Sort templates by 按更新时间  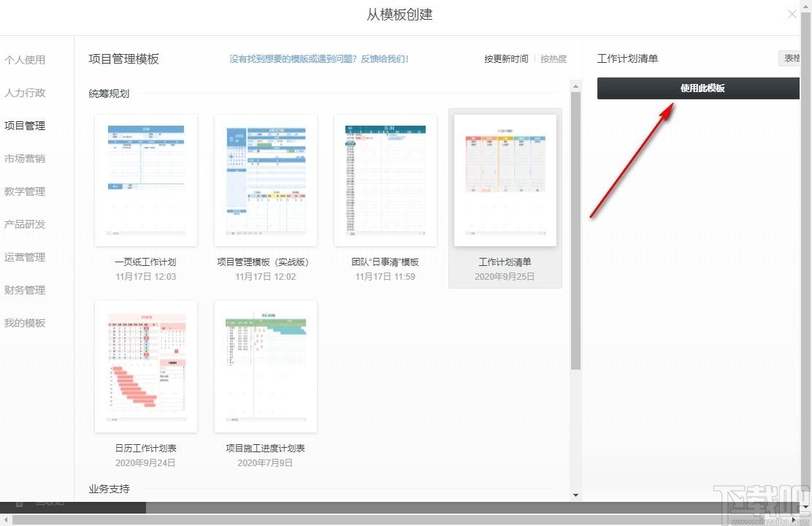pyautogui.click(x=506, y=59)
